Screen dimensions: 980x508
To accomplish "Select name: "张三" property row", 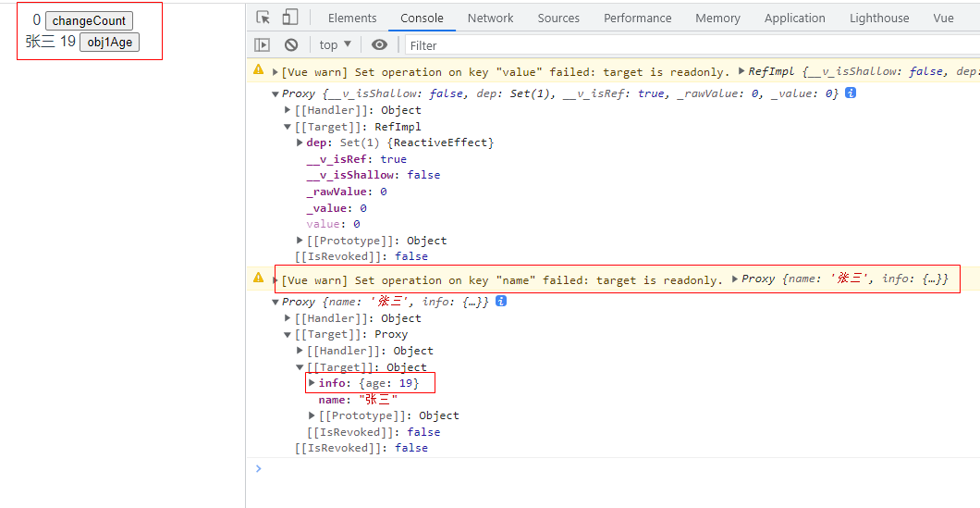I will [358, 399].
